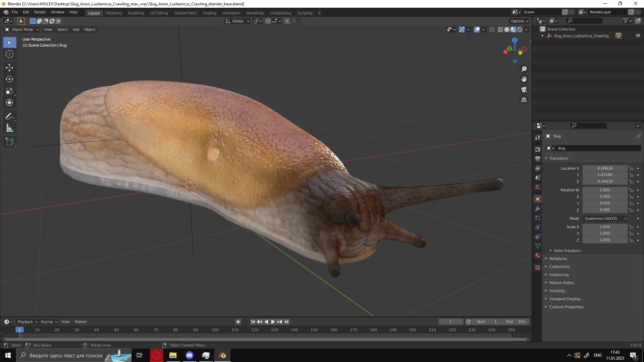
Task: Open rotation Mode Quaternion dropdown
Action: pos(605,219)
